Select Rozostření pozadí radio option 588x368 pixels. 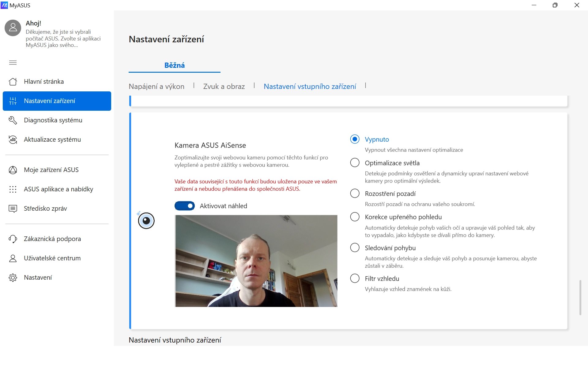tap(355, 194)
